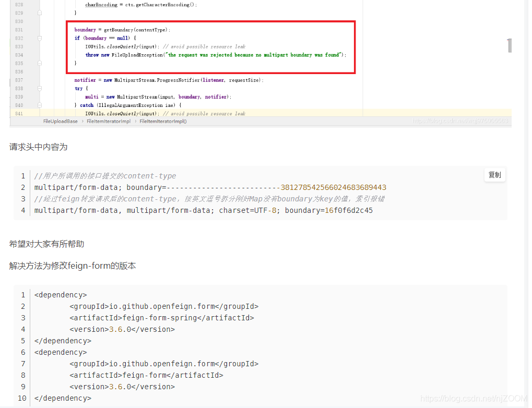The height and width of the screenshot is (408, 532).
Task: Click the fold icon next to line 835
Action: tap(39, 63)
